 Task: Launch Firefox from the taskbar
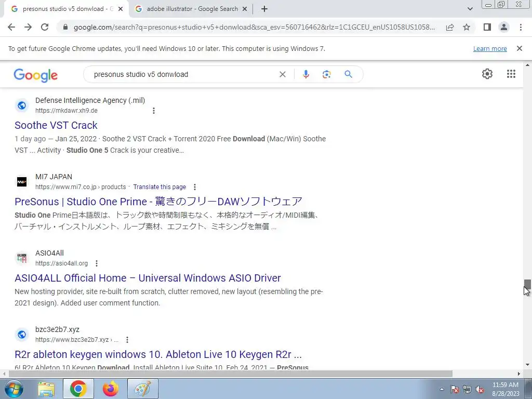111,389
